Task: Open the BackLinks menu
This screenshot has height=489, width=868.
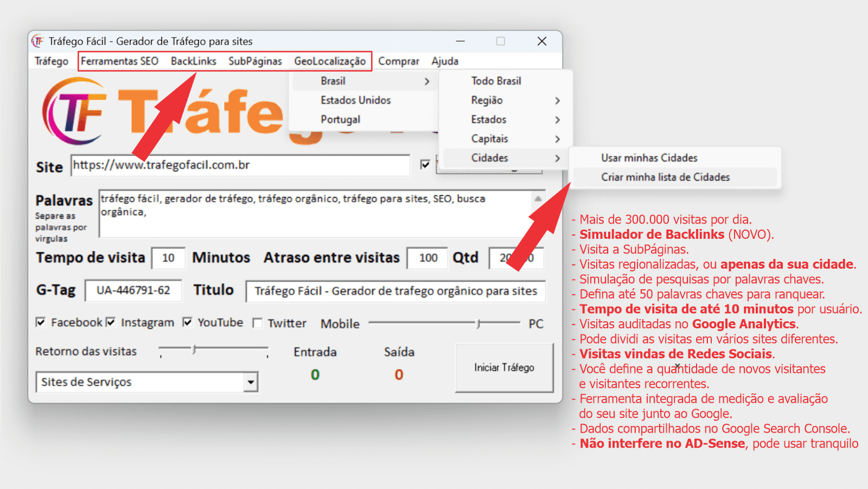Action: pyautogui.click(x=194, y=61)
